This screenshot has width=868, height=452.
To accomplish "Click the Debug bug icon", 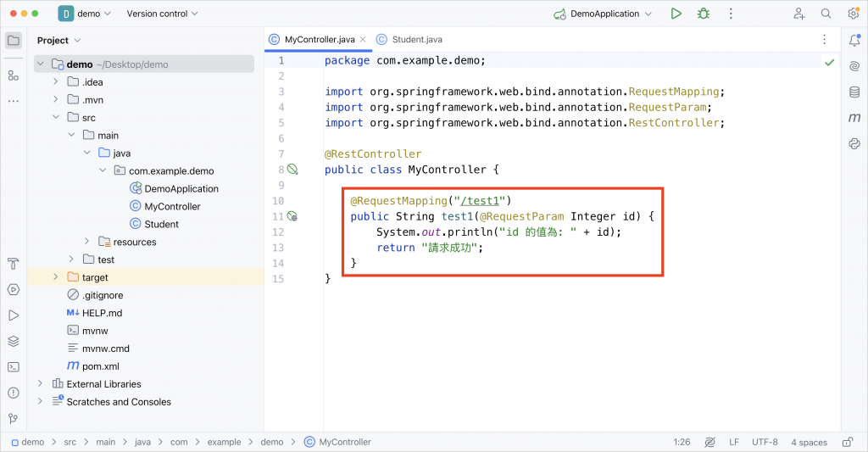I will (x=703, y=14).
